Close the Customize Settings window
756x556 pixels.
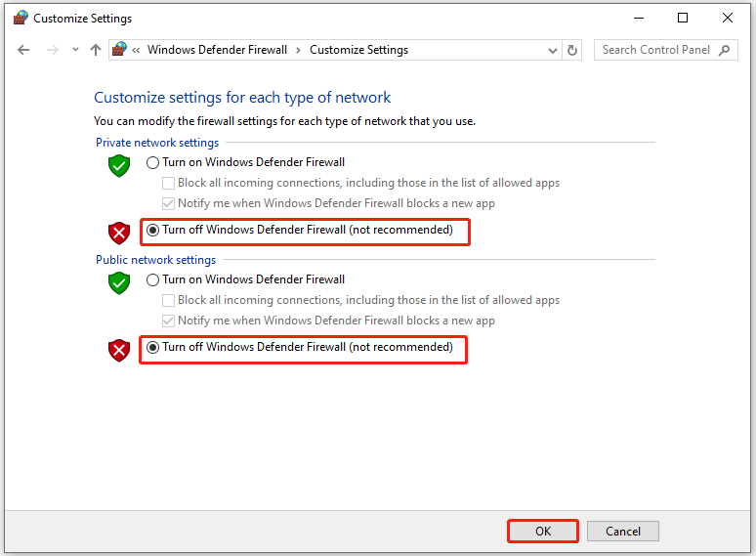click(x=728, y=18)
